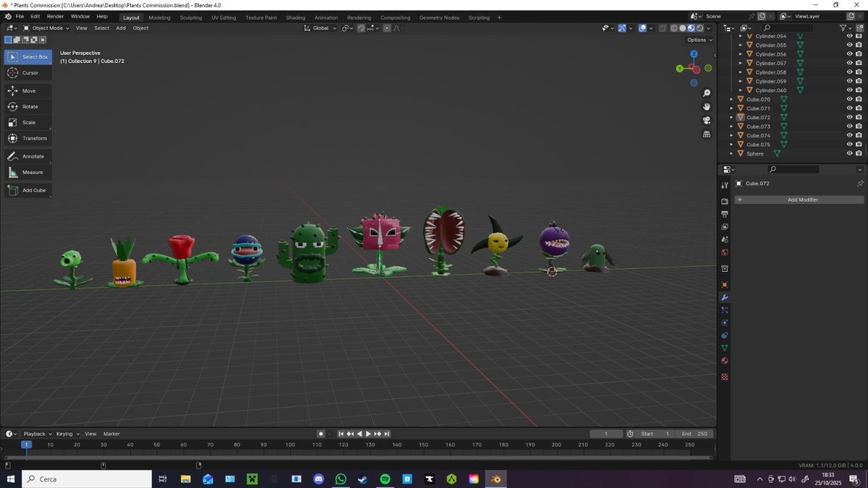Choose the Scale tool
The height and width of the screenshot is (488, 868).
pyautogui.click(x=27, y=123)
